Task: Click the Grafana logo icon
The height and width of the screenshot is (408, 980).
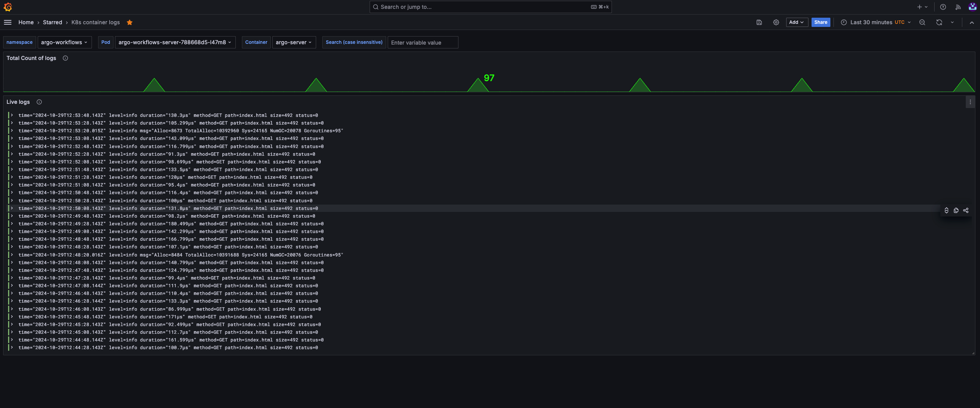Action: (8, 7)
